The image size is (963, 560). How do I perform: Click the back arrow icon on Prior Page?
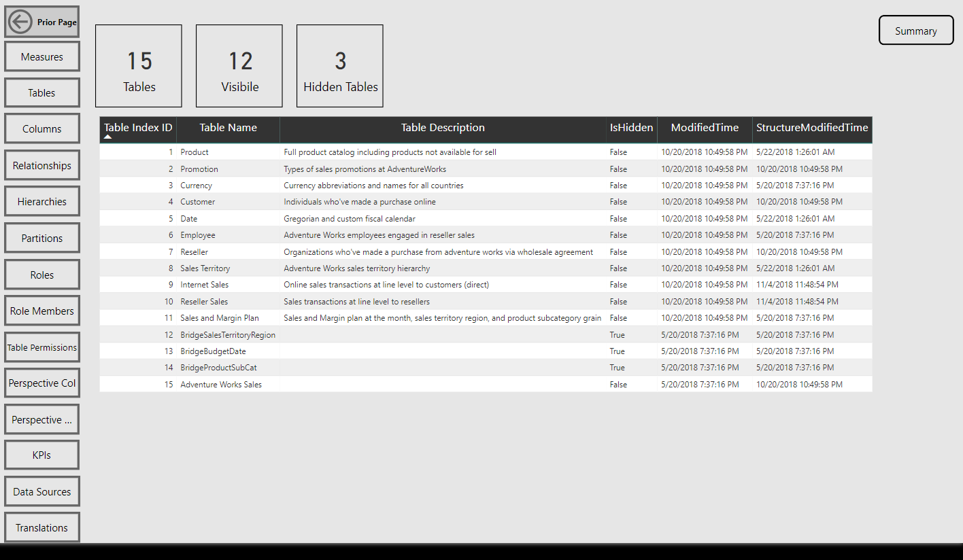[x=21, y=21]
